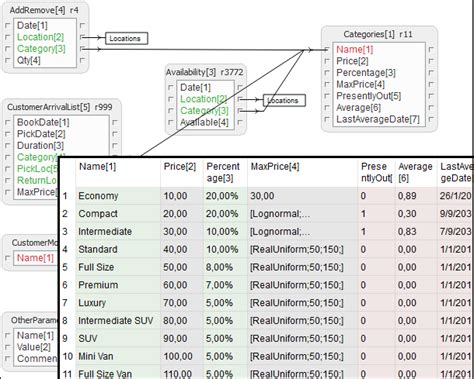Click the Locations box linked from Availability
Viewport: 474px width, 379px height.
click(284, 100)
